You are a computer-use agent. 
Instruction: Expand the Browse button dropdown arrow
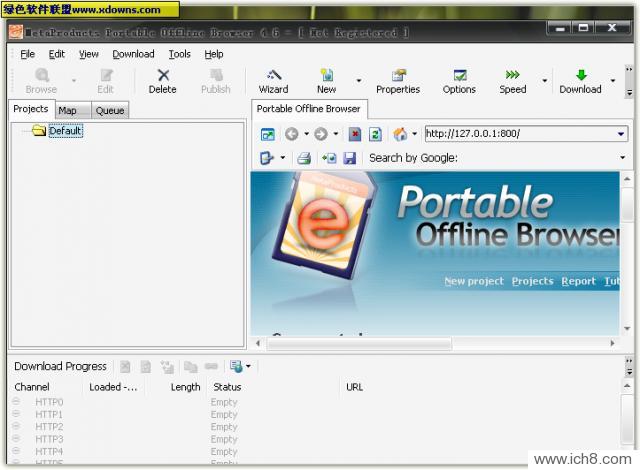tap(74, 80)
